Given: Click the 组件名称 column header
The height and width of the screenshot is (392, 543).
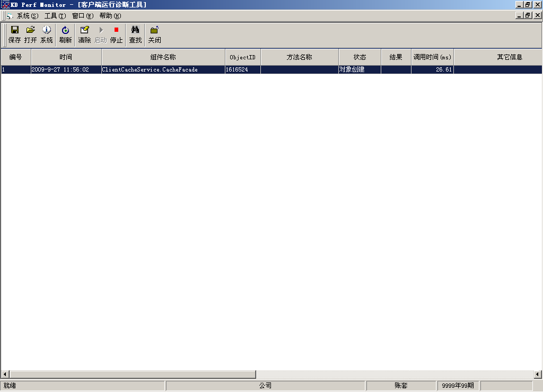Looking at the screenshot, I should (163, 57).
